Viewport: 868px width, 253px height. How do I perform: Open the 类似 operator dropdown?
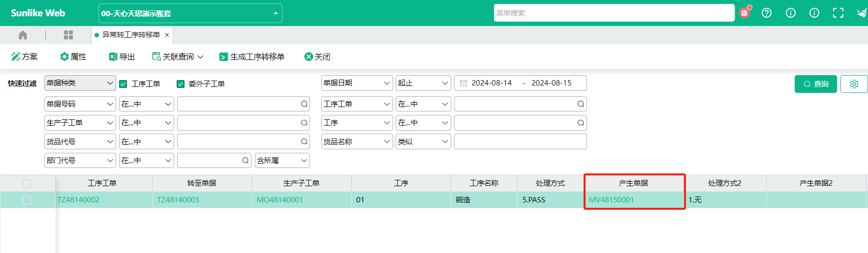click(423, 141)
